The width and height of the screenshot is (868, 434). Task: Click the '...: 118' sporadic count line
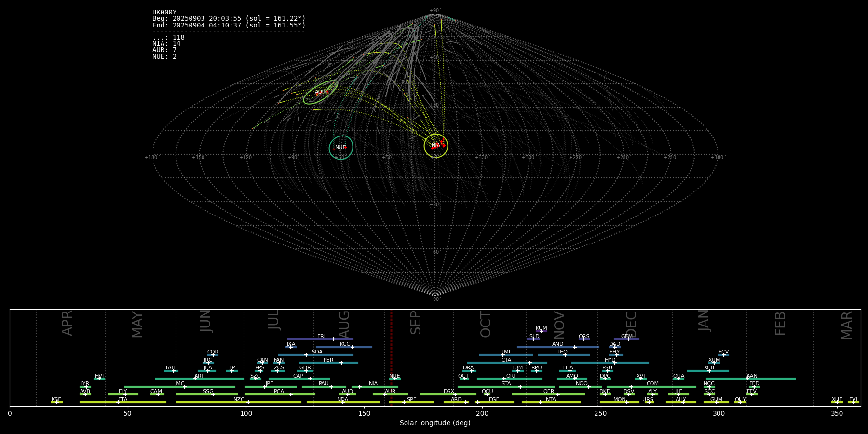pos(168,38)
